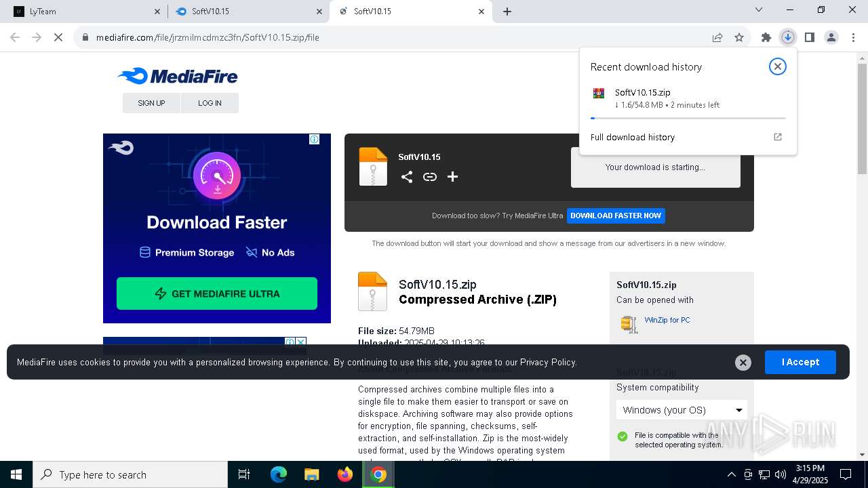The width and height of the screenshot is (868, 488).
Task: Click the ad info icon on Download Faster banner
Action: coord(315,139)
